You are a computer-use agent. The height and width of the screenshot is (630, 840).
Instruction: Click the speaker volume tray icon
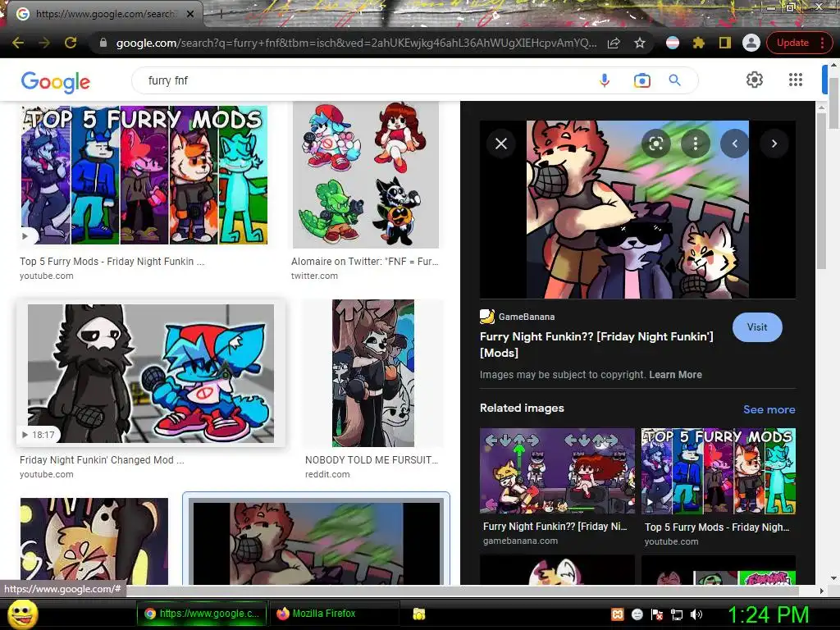pyautogui.click(x=697, y=614)
